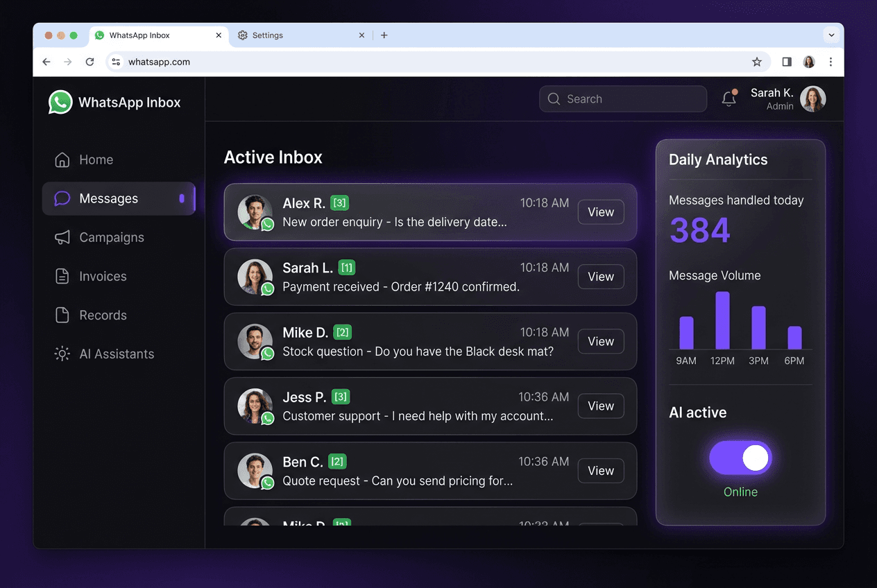Viewport: 877px width, 588px height.
Task: Click the AI Assistants sun-shaped icon
Action: pyautogui.click(x=62, y=354)
